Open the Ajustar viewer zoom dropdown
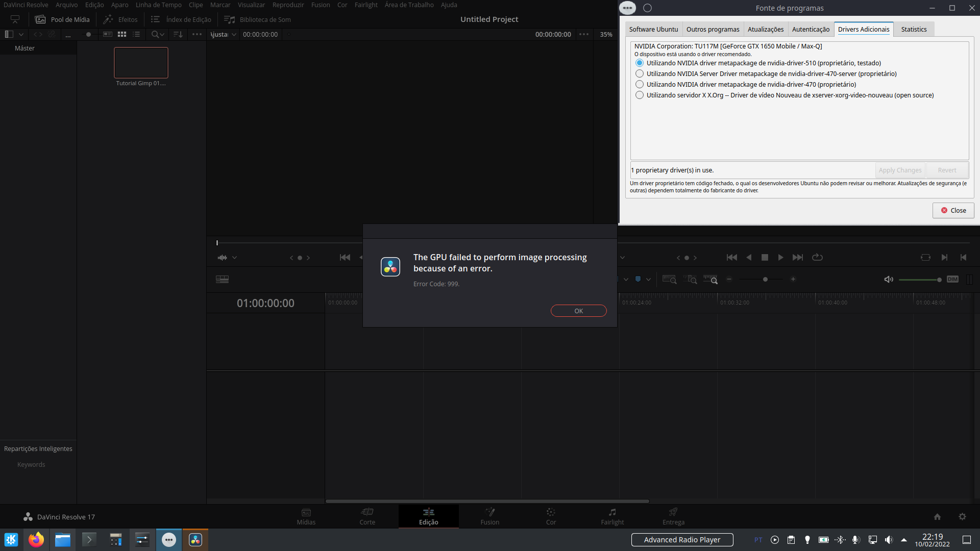Viewport: 980px width, 551px height. 224,34
